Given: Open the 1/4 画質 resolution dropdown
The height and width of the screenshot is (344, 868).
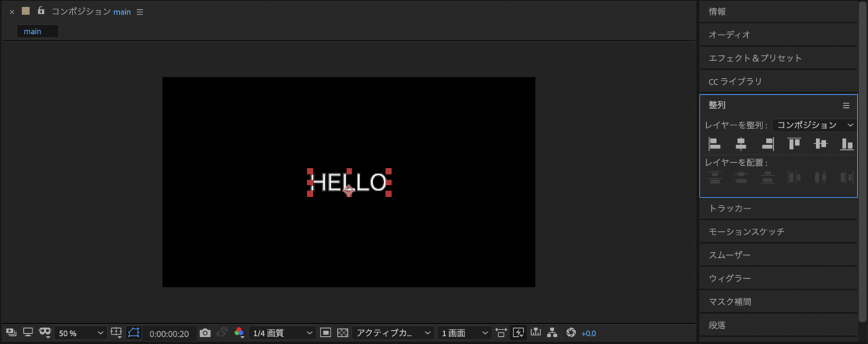Looking at the screenshot, I should (281, 333).
